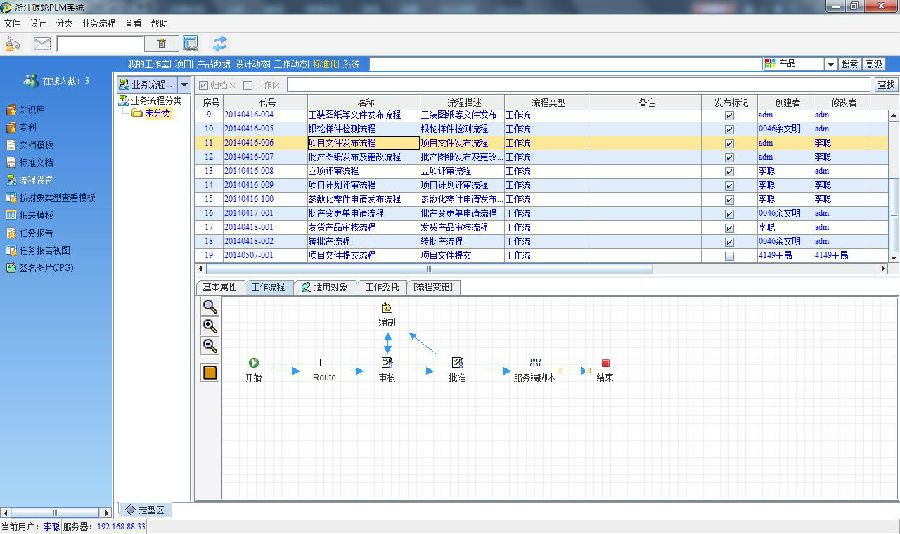900x534 pixels.
Task: Open 知识库 in the left sidebar
Action: 30,108
